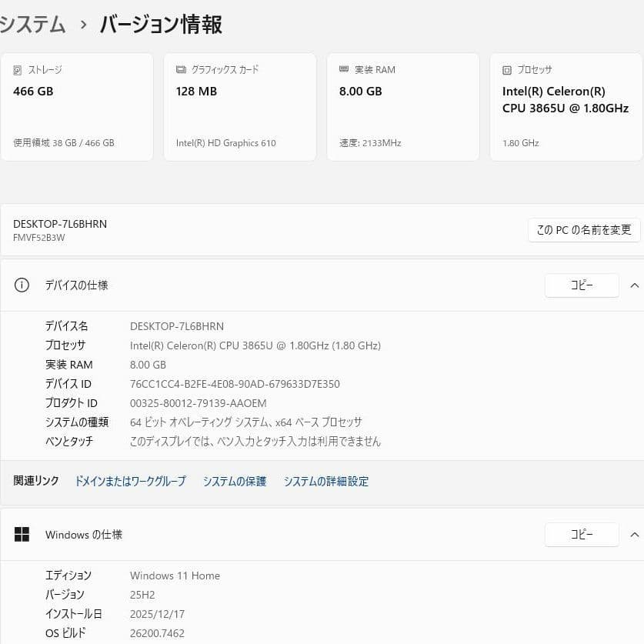Click the 実装 RAM memory icon
Viewport: 644px width, 644px height.
[x=343, y=69]
